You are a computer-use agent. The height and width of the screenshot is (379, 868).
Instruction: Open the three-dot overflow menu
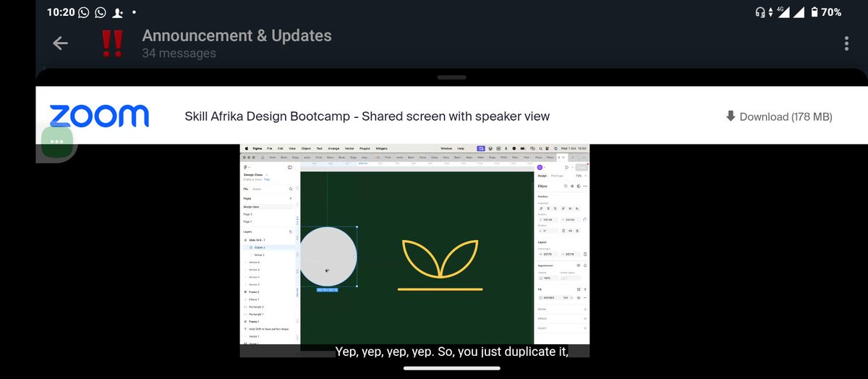pyautogui.click(x=846, y=43)
